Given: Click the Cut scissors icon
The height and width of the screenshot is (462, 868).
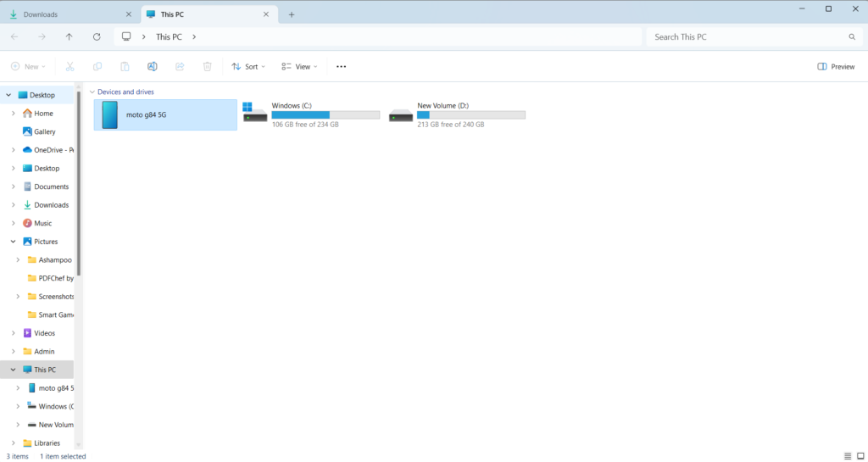Looking at the screenshot, I should coord(70,66).
